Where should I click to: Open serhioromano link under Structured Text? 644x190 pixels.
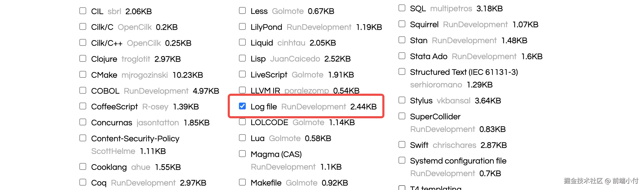(x=436, y=85)
